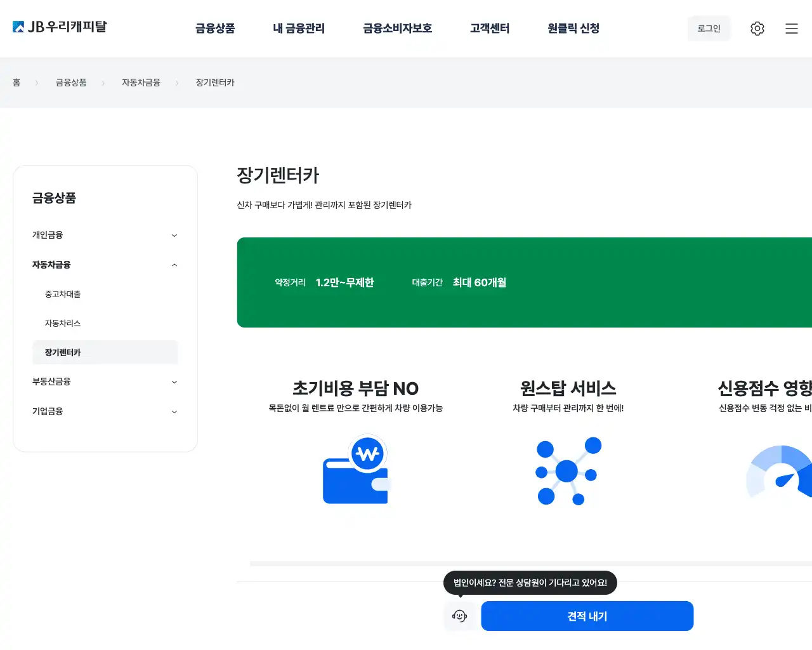
Task: Open the settings gear icon
Action: pos(757,29)
